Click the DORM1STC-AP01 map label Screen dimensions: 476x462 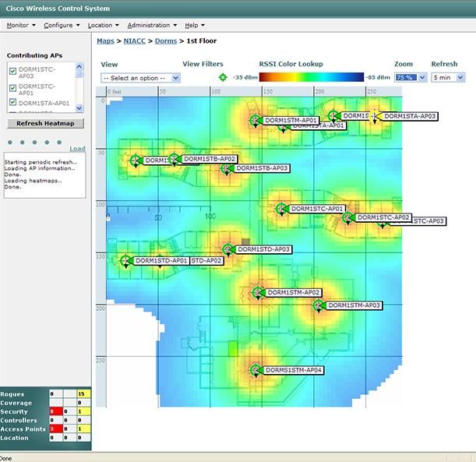(x=317, y=209)
